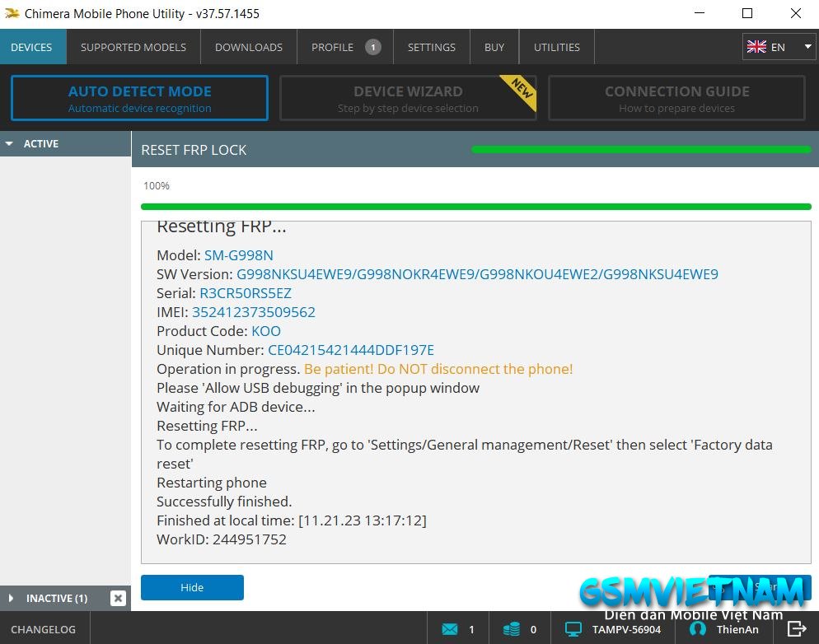819x644 pixels.
Task: Click the RESET FRP LOCK heading
Action: coord(194,150)
